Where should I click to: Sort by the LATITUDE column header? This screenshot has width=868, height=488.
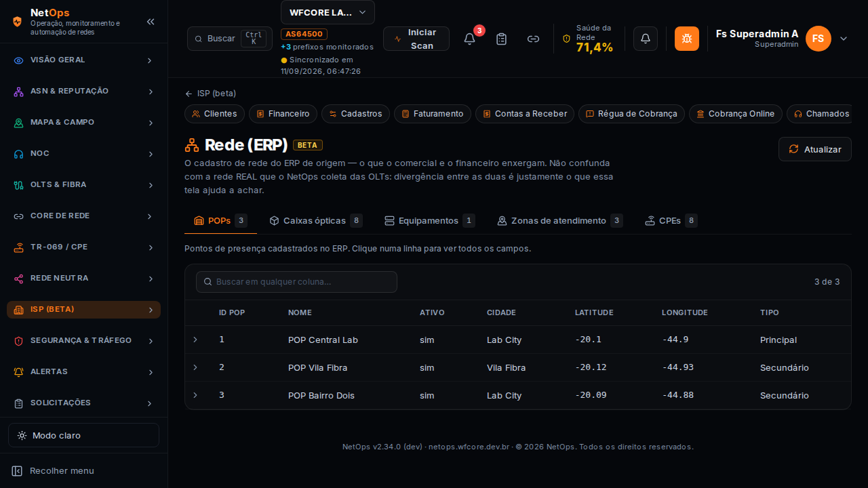coord(594,313)
